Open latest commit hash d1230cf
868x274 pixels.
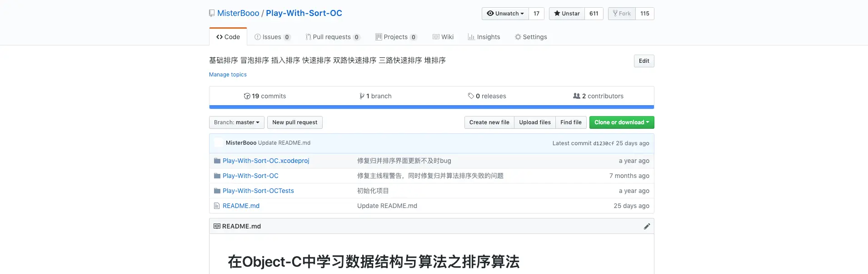click(x=604, y=143)
